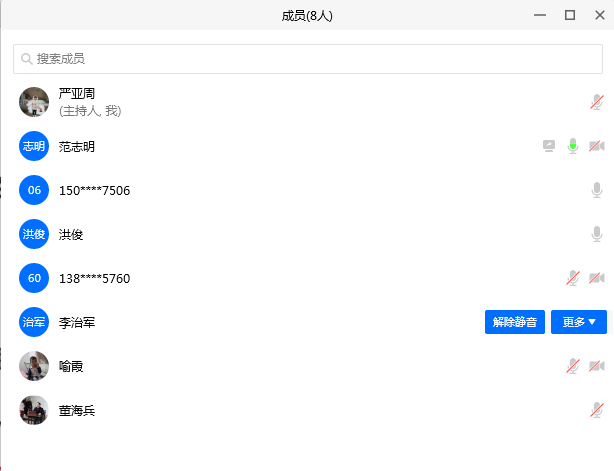614x471 pixels.
Task: Click the blue 洪俊 avatar circle
Action: [x=34, y=234]
